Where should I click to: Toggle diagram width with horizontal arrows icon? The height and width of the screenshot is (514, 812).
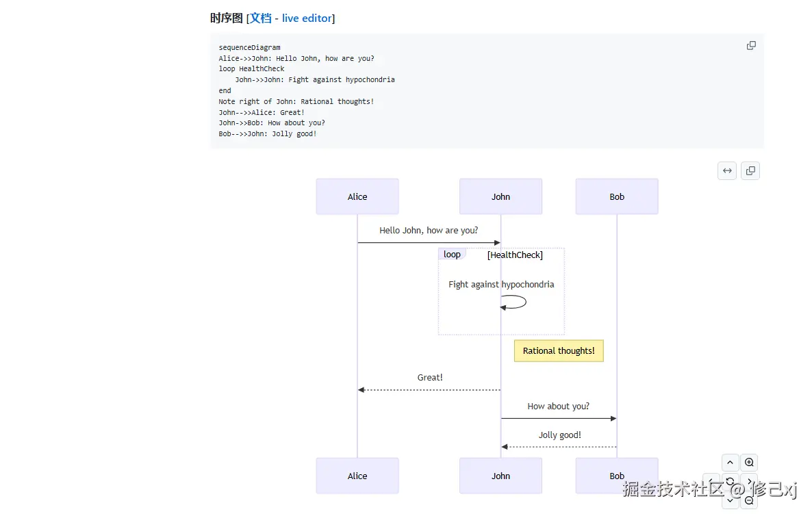[x=727, y=170]
